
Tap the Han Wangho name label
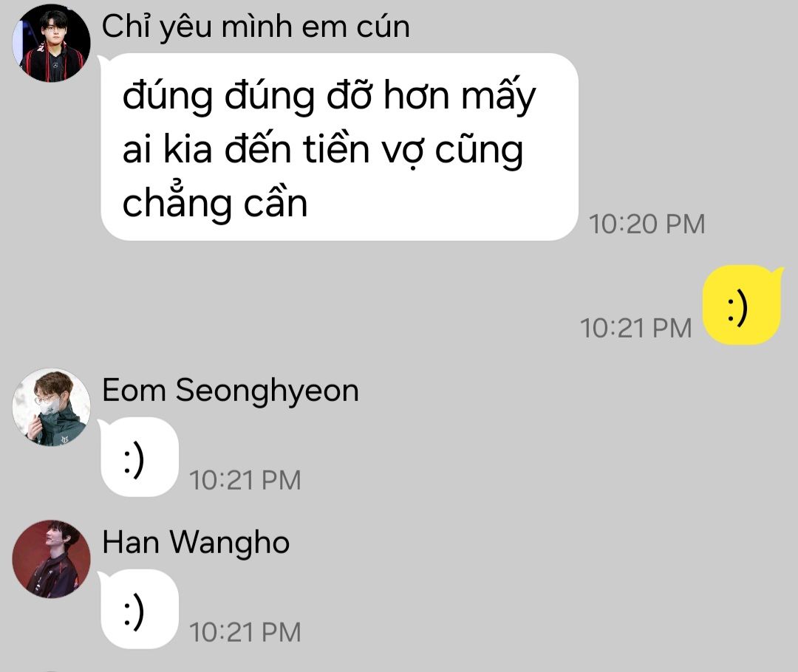click(x=196, y=542)
